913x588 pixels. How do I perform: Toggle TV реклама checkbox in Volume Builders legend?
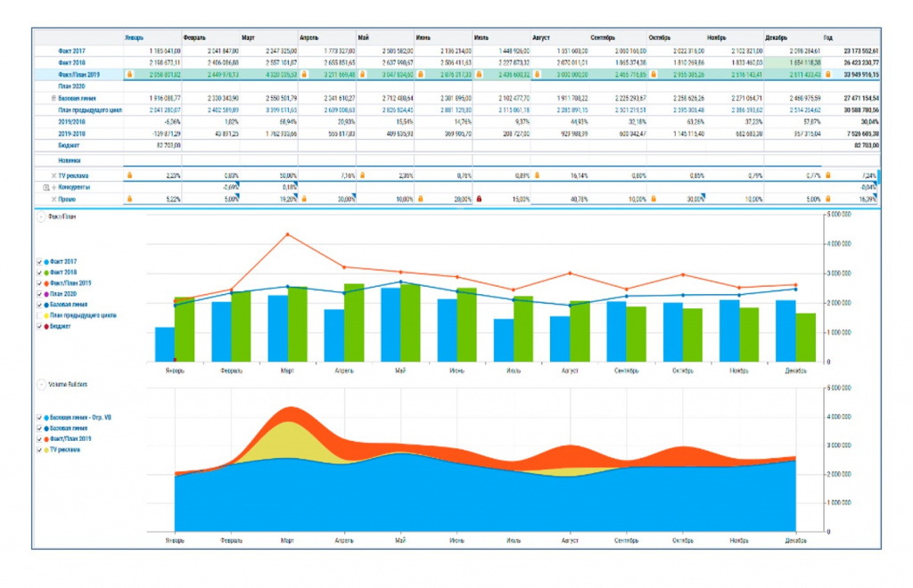(x=39, y=450)
